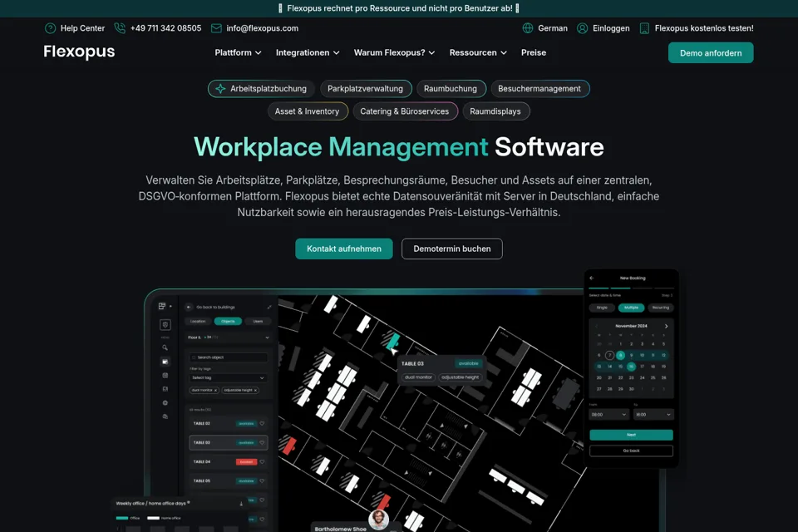Switch to the Objects filter pill
The height and width of the screenshot is (532, 798).
point(228,321)
